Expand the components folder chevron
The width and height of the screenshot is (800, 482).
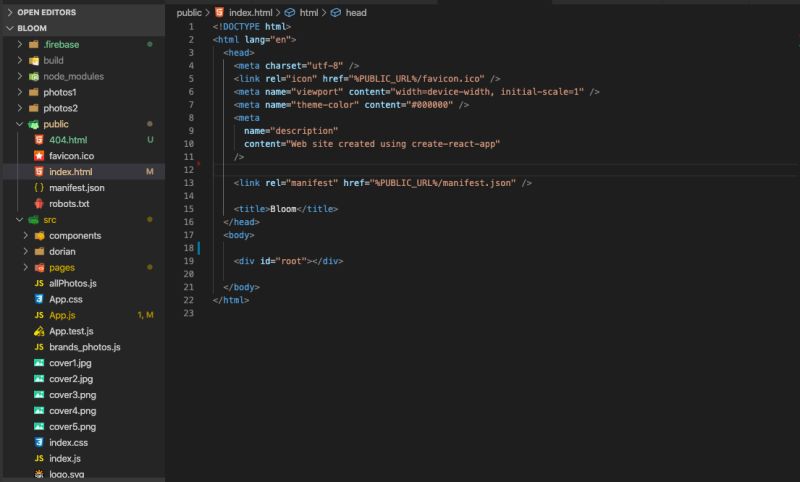coord(26,236)
